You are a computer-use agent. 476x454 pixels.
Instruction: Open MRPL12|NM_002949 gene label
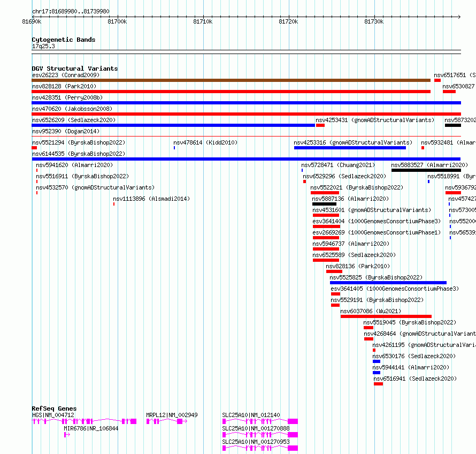pyautogui.click(x=172, y=415)
